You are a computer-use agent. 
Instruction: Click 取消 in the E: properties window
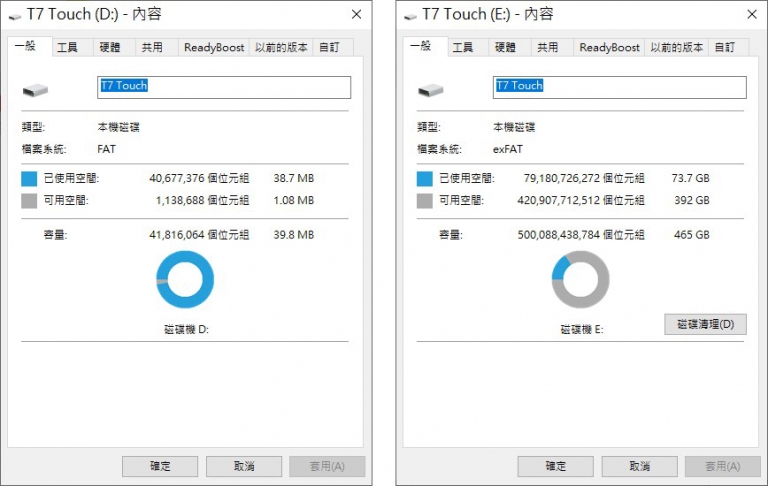click(x=640, y=466)
